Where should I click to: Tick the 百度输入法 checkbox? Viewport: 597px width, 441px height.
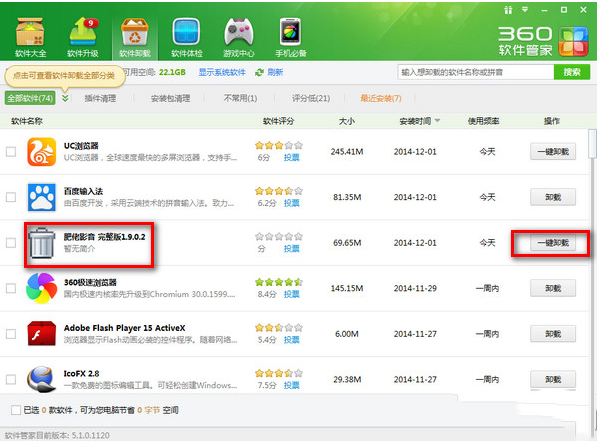coord(11,197)
